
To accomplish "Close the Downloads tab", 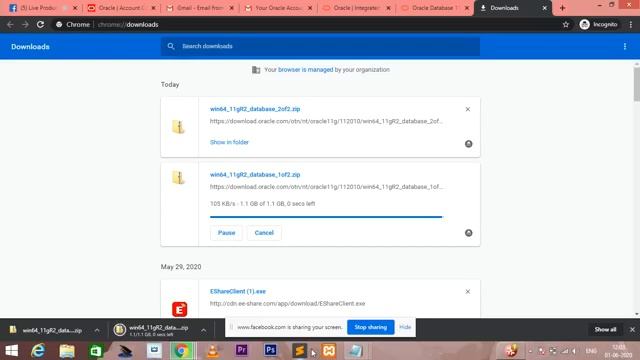I will pyautogui.click(x=544, y=8).
